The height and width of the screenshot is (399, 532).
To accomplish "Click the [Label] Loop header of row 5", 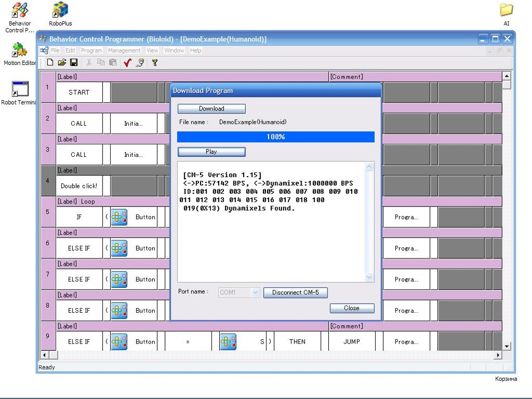I will [113, 202].
